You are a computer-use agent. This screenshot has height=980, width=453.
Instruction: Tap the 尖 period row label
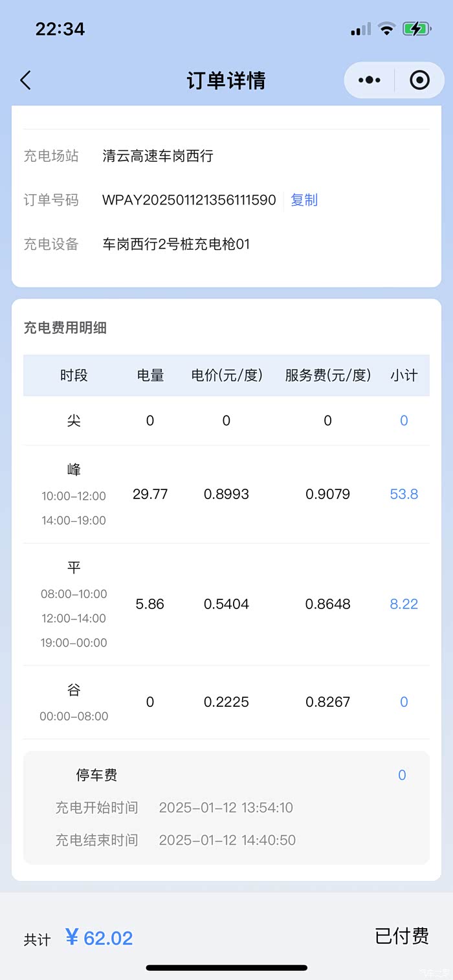point(74,421)
